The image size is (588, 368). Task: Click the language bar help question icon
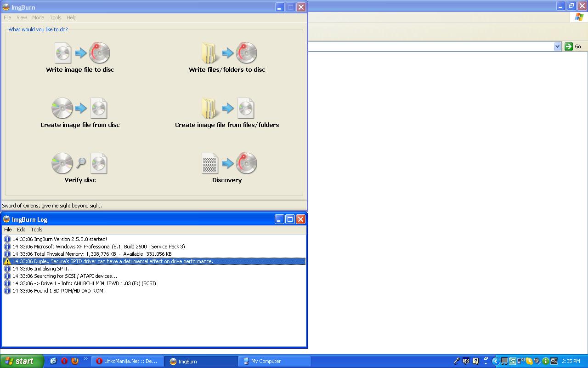click(475, 361)
